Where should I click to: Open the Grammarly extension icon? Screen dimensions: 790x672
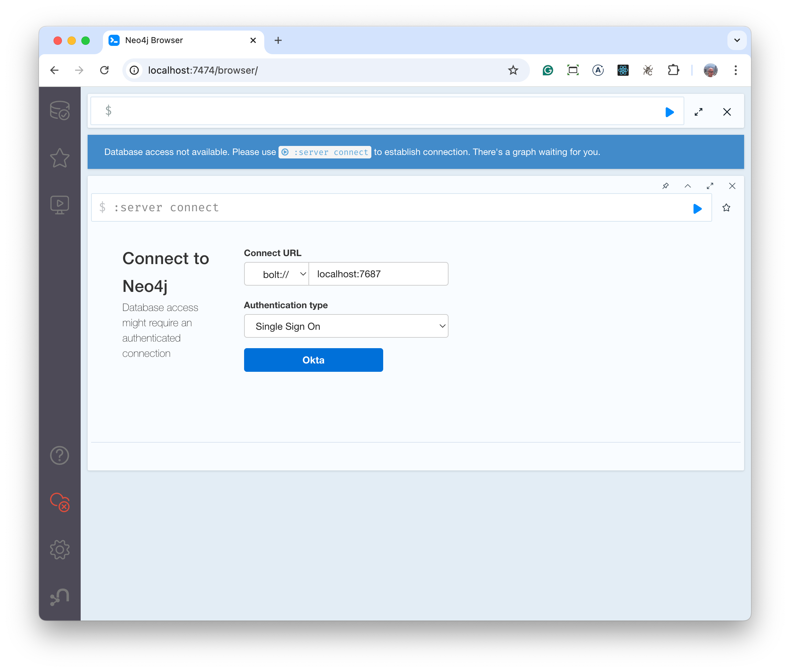(548, 70)
